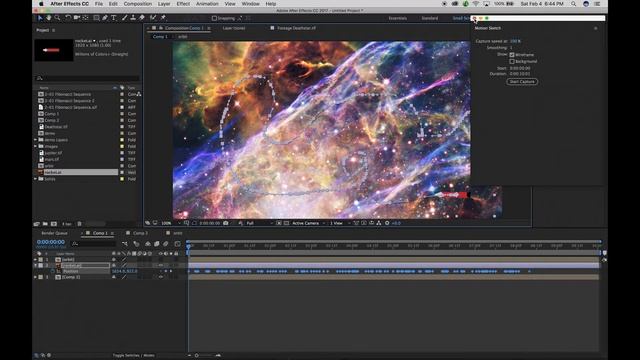This screenshot has width=640, height=360.
Task: Select the Pan Behind anchor point tool
Action: (85, 18)
